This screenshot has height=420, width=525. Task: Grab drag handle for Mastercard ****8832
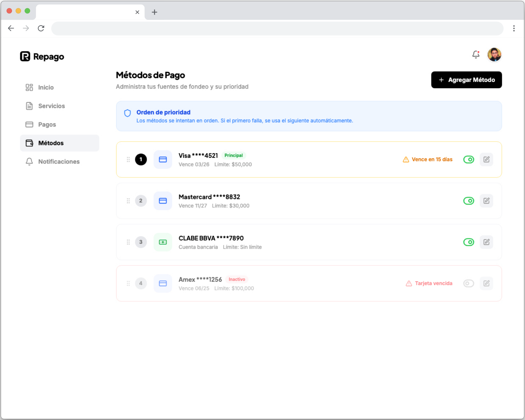tap(128, 201)
